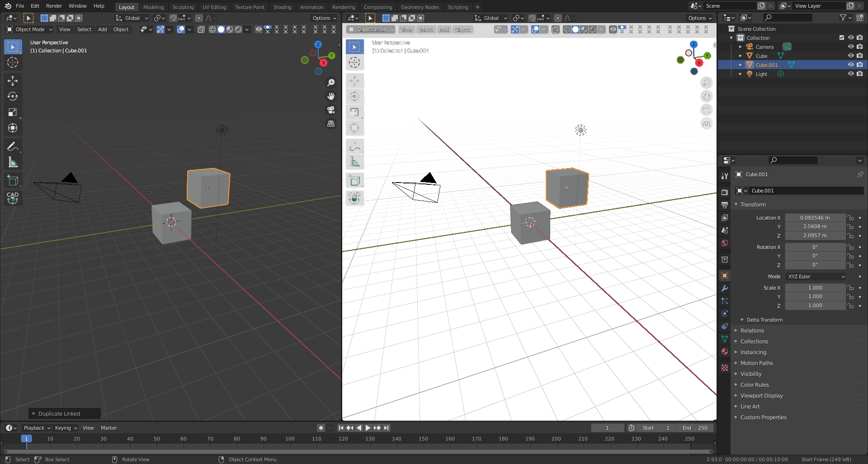Open the Add menu in left viewport
This screenshot has width=868, height=464.
[103, 29]
